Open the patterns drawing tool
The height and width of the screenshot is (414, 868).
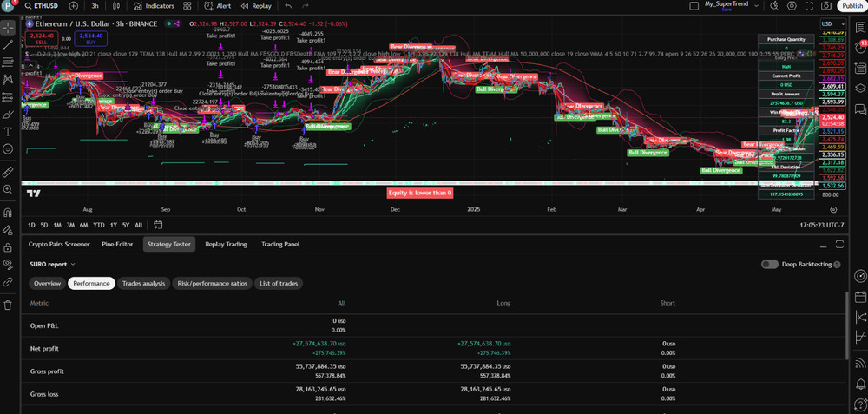click(x=8, y=80)
